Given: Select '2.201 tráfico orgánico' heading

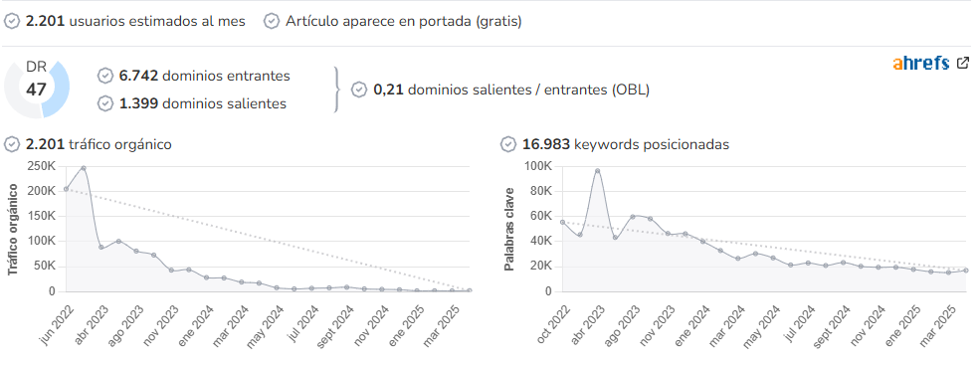Looking at the screenshot, I should coord(98,145).
